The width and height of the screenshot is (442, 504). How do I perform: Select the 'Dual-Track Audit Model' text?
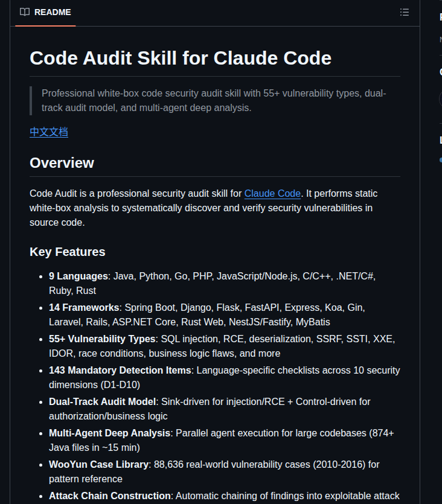[x=102, y=402]
